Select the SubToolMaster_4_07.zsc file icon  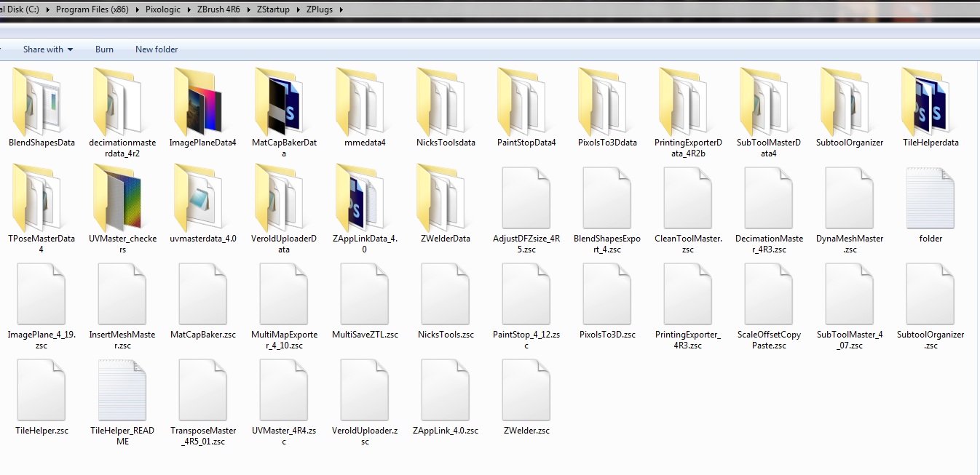[850, 294]
